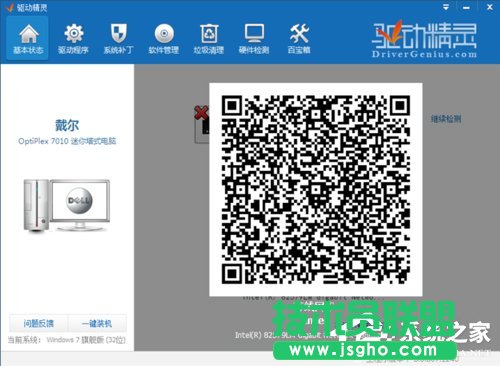Click the red X error icon
500x366 pixels.
coord(202,113)
